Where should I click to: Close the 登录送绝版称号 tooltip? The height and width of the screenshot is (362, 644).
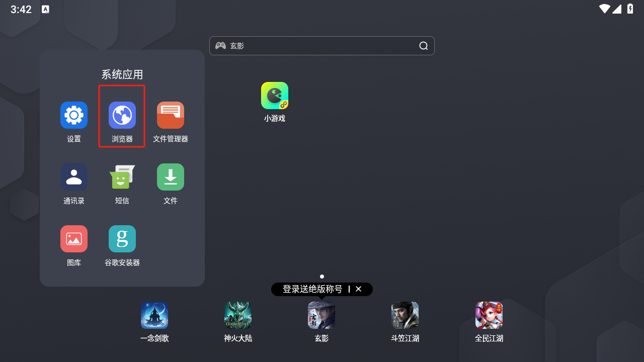pos(359,289)
